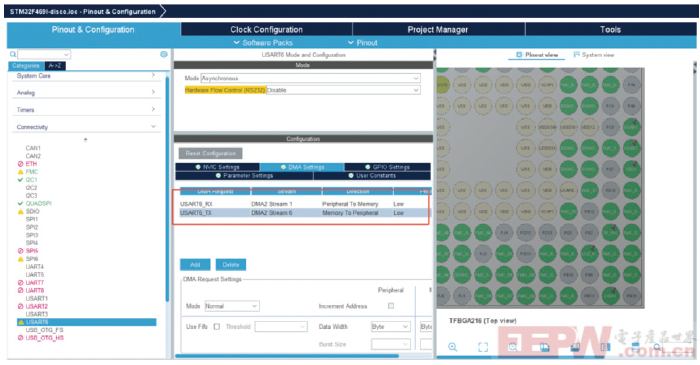Viewport: 700px width, 365px height.
Task: Expand the System Core category
Action: click(x=85, y=76)
